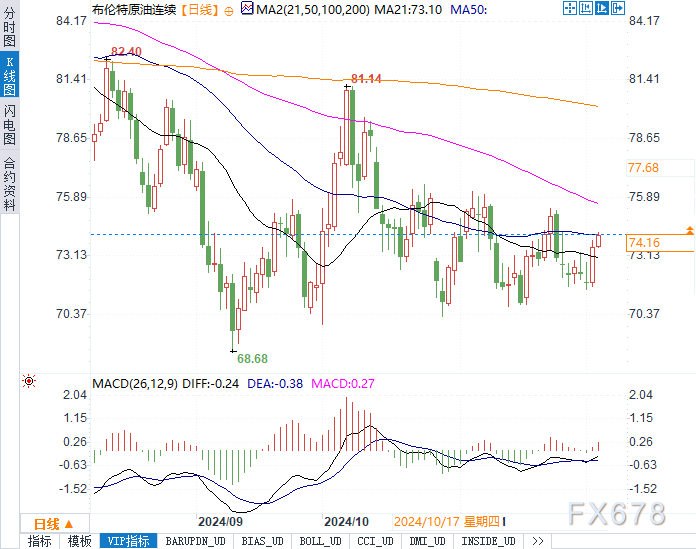Viewport: 696px width, 549px height.
Task: Click the orange circle-plus icon beside 日线
Action: pos(229,12)
